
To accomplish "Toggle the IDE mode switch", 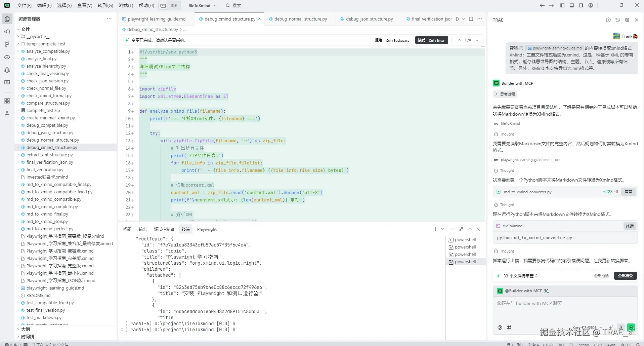I will [x=169, y=5].
